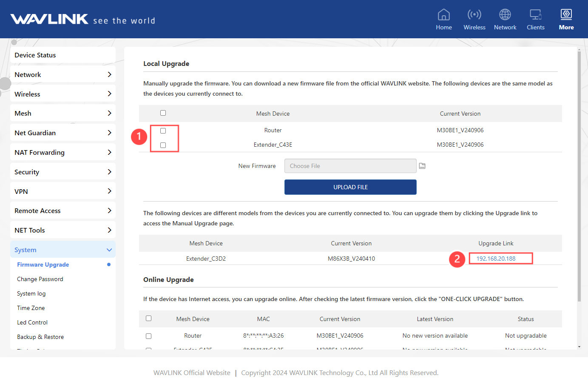This screenshot has height=381, width=588.
Task: Go to the Home icon in header
Action: click(x=443, y=15)
